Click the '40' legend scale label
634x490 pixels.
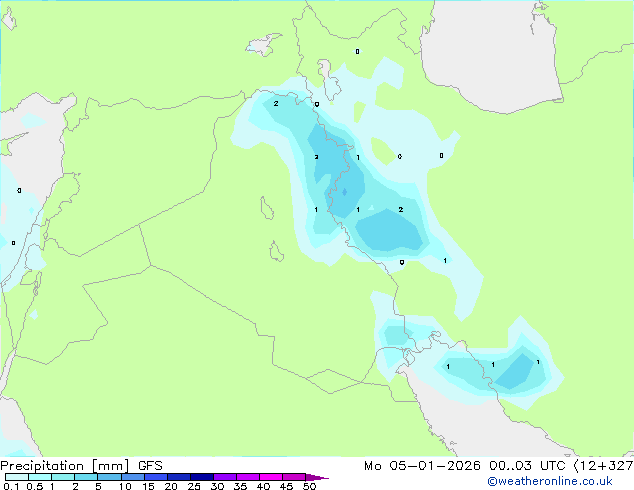(263, 486)
